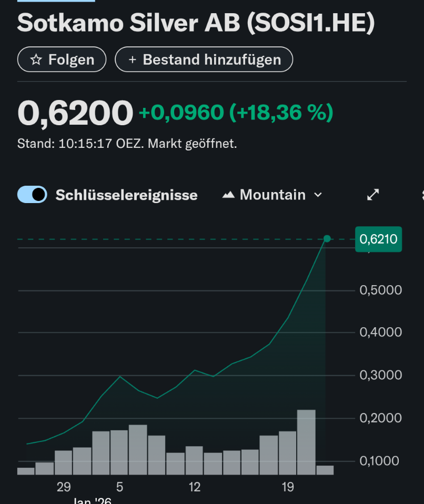This screenshot has height=504, width=424.
Task: Toggle the Schlüsselereignisse switch
Action: [x=33, y=195]
